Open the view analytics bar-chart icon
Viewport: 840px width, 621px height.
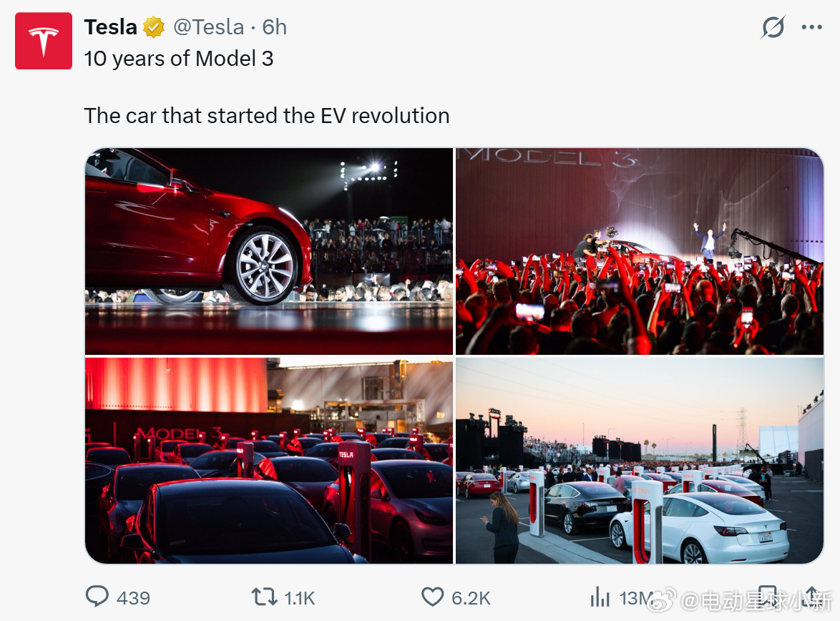pos(599,597)
